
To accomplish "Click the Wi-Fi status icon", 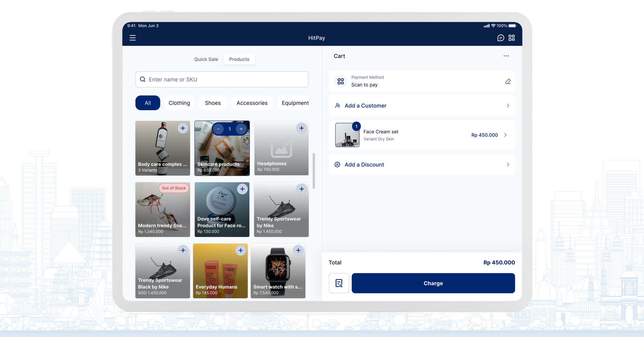I will pos(493,26).
